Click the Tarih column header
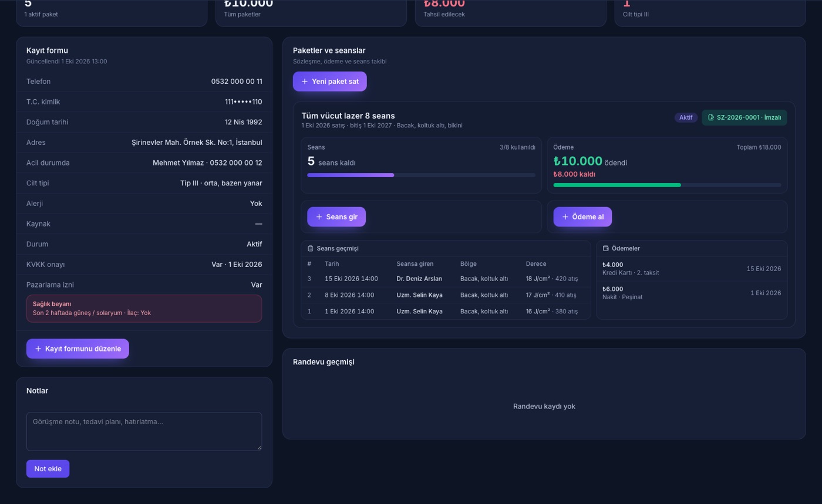This screenshot has width=822, height=504. click(332, 264)
